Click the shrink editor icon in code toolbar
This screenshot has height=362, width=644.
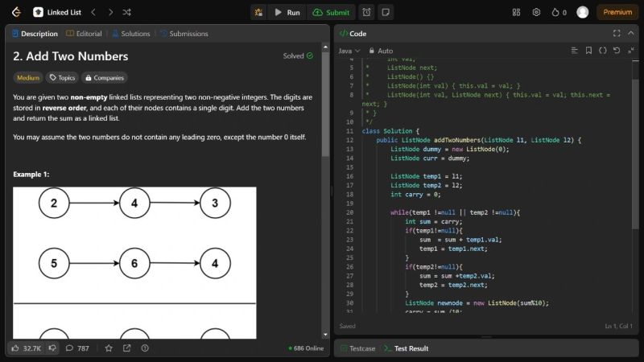(631, 51)
